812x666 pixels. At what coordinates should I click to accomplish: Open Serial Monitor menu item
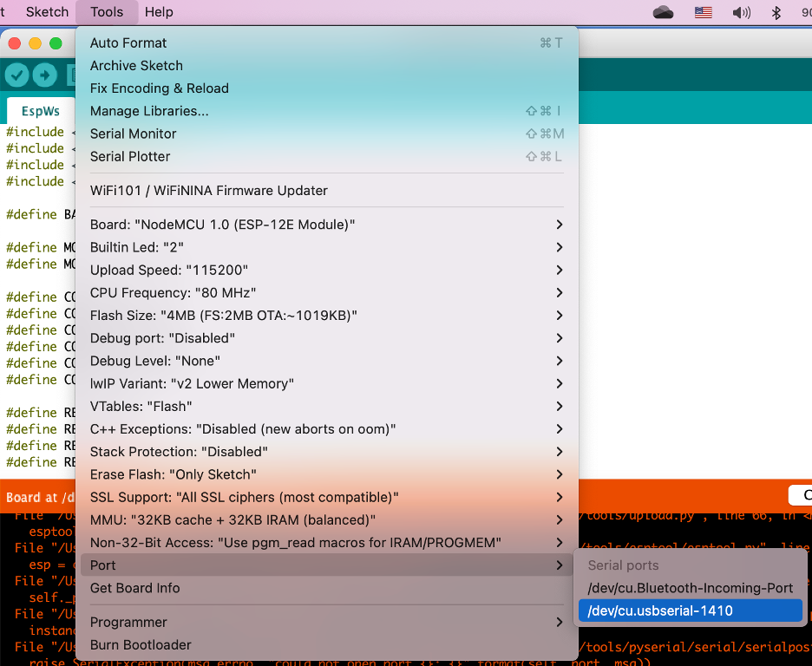coord(134,134)
